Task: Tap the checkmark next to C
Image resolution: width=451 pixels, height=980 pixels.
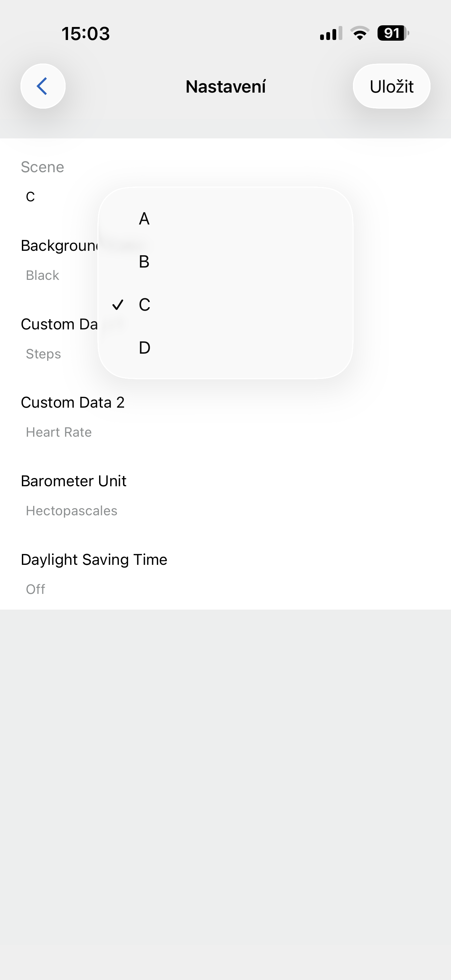Action: (x=118, y=305)
